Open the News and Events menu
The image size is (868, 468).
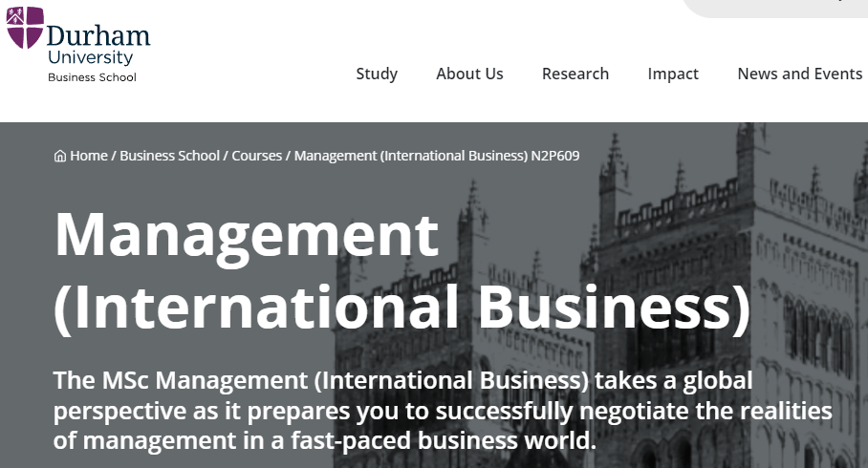[x=800, y=74]
